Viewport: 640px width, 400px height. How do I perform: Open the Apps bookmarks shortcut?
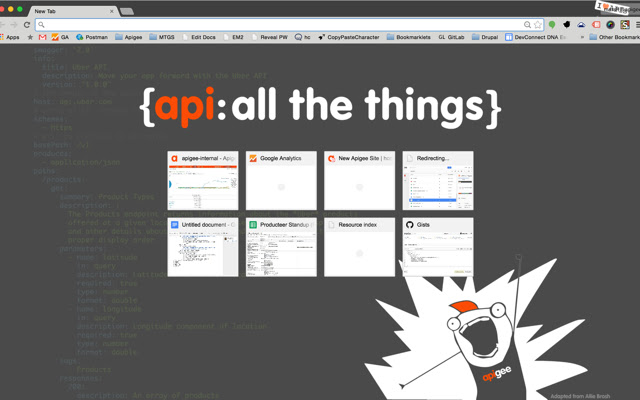[10, 37]
